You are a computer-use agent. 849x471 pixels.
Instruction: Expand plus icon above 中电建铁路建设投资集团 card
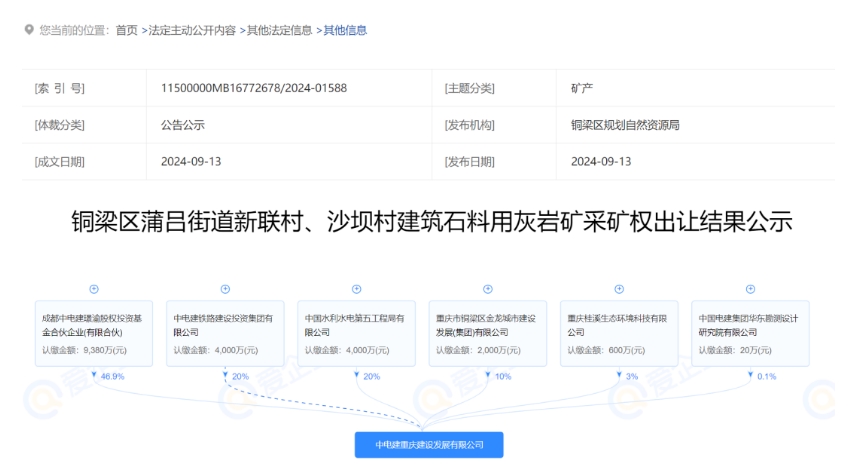[x=225, y=289]
